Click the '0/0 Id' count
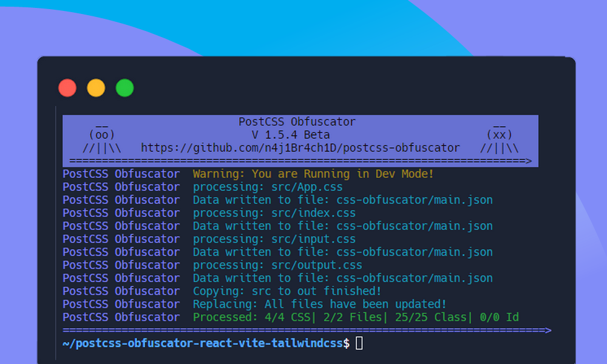The width and height of the screenshot is (607, 364). click(499, 317)
